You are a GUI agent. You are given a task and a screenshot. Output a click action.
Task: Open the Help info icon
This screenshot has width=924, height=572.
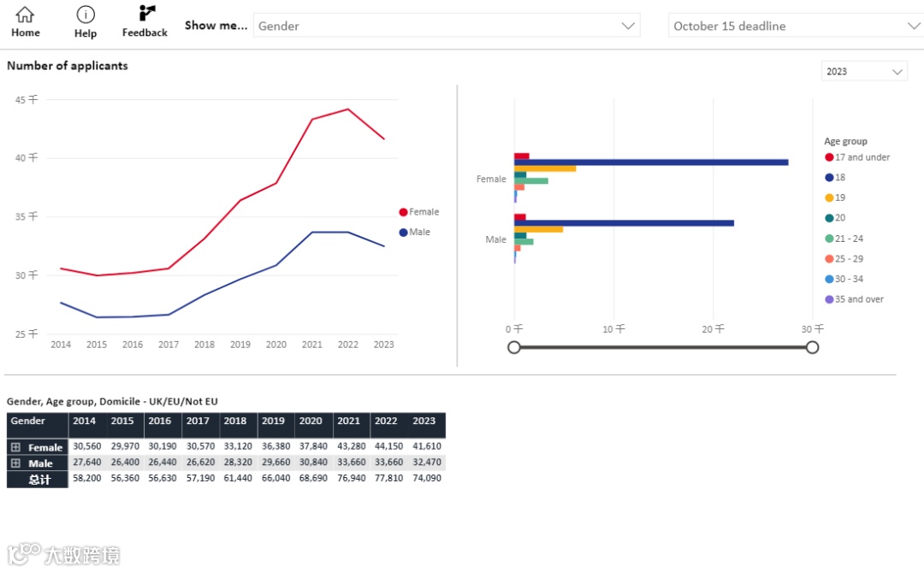tap(86, 15)
